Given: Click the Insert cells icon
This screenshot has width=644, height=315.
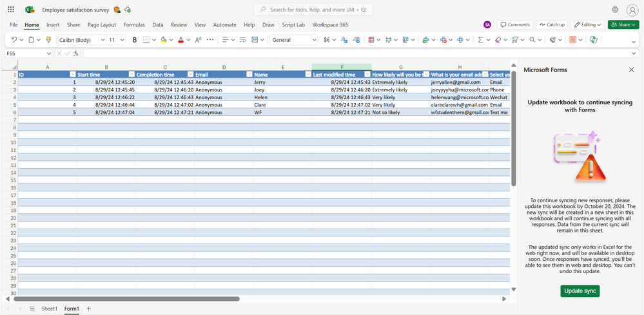Looking at the screenshot, I should (425, 40).
